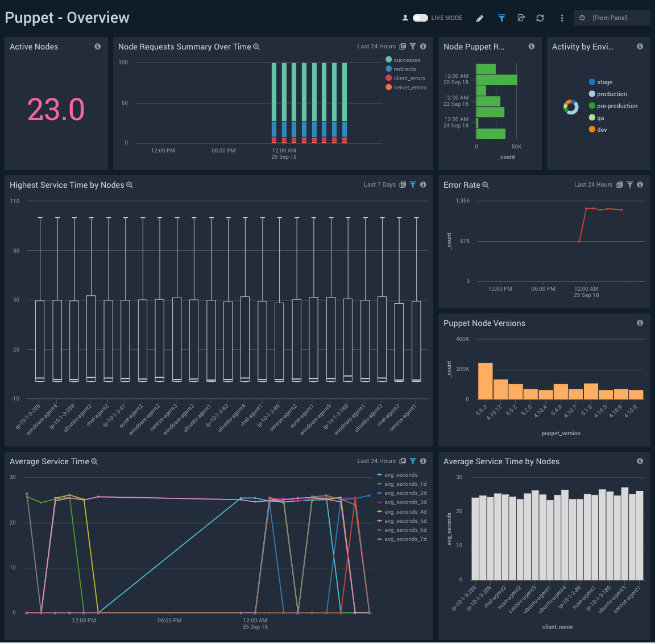655x644 pixels.
Task: Click the 23.0 active nodes value
Action: [x=56, y=110]
